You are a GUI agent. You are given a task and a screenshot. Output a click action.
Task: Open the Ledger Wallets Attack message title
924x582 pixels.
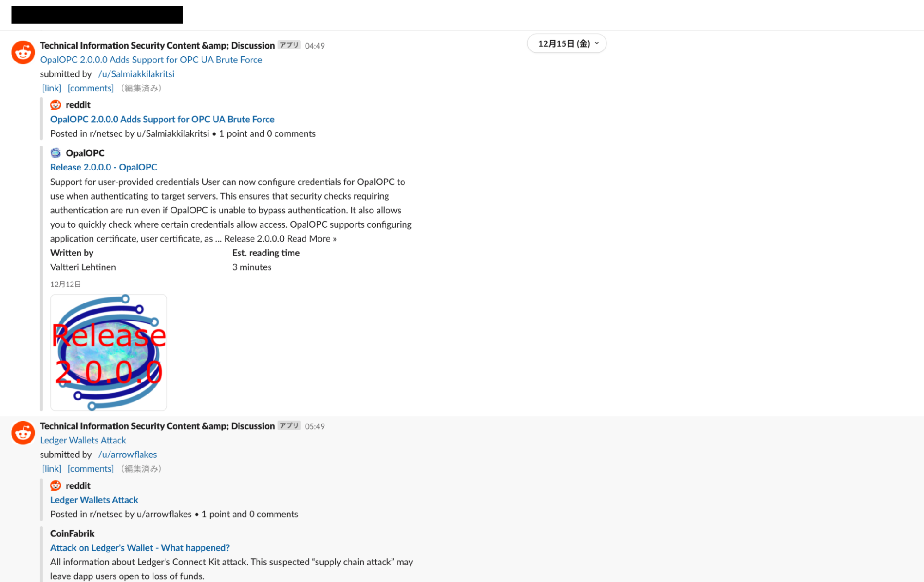83,440
